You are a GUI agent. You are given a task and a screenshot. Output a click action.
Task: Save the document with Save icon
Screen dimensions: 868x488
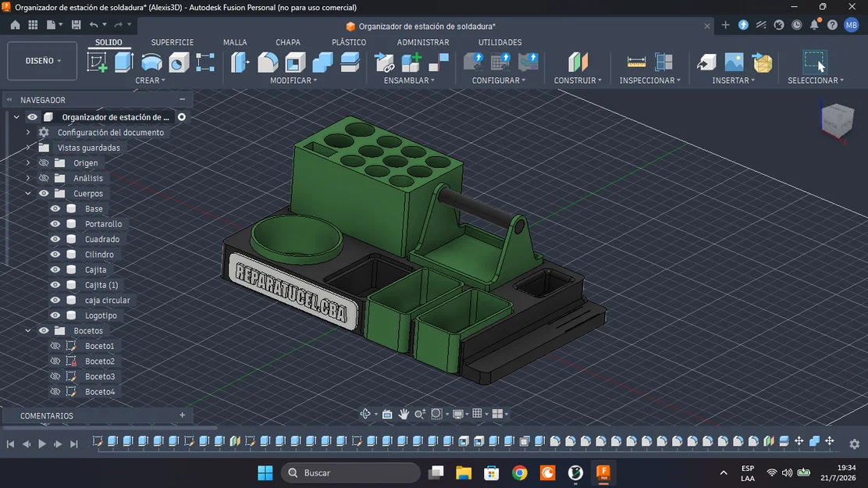(x=76, y=25)
